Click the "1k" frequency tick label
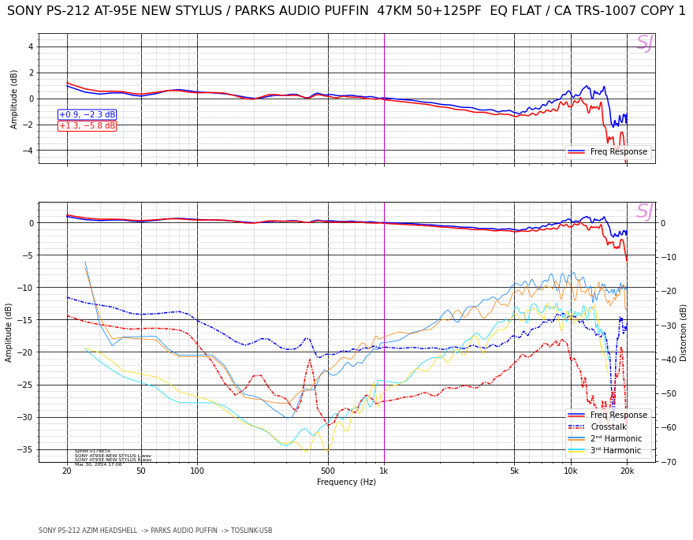The height and width of the screenshot is (540, 693). 384,471
